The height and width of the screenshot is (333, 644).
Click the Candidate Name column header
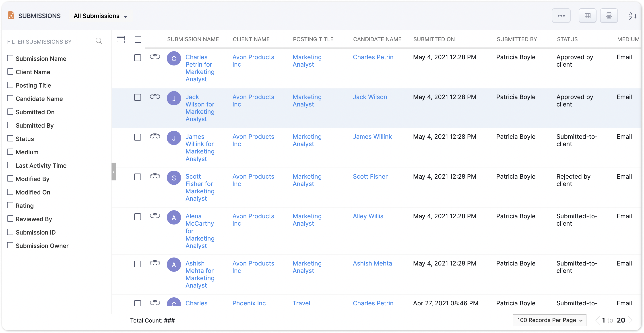pyautogui.click(x=377, y=39)
